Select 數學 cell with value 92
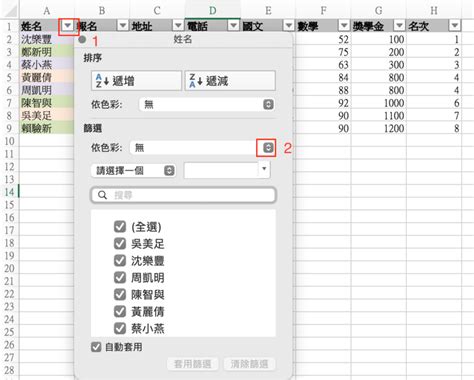Viewport: 474px width, 380px height. pyautogui.click(x=323, y=103)
